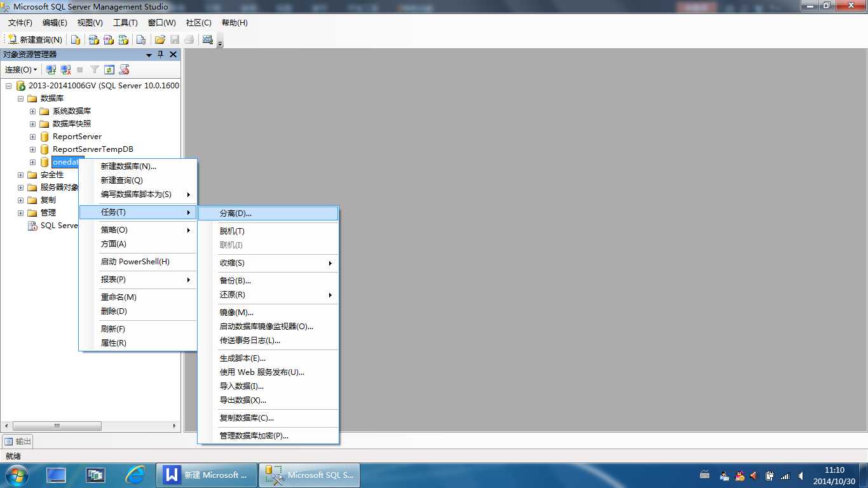Collapse the server node 2013-20141006GV
868x488 pixels.
[x=8, y=86]
